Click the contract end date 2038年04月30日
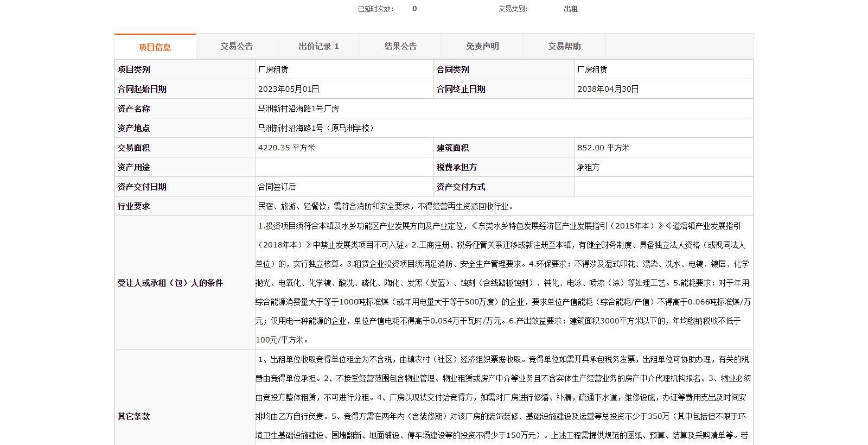The image size is (868, 445). tap(608, 89)
